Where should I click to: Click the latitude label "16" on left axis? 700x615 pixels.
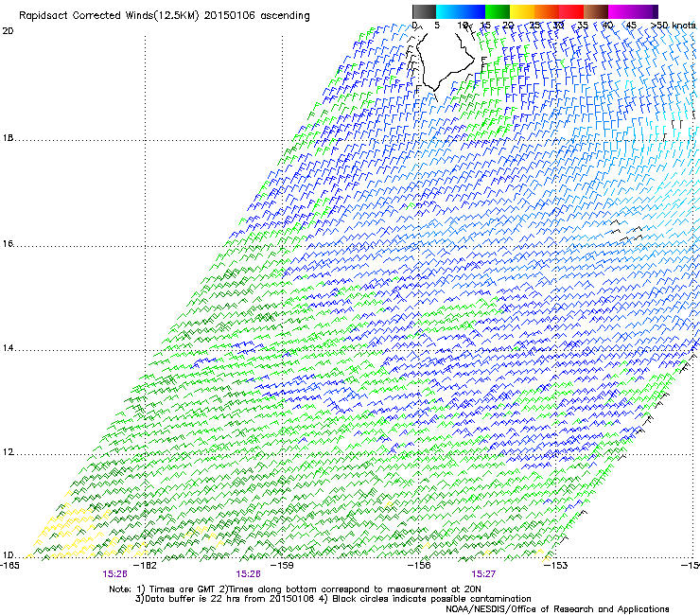[8, 244]
